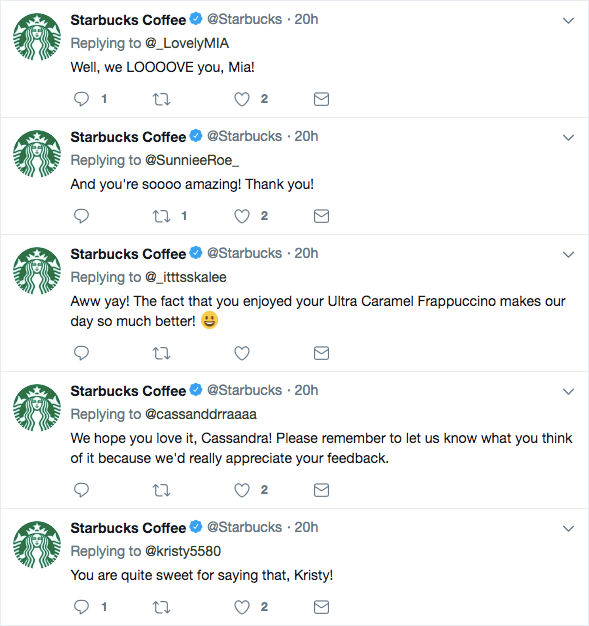Like the Ultra Caramel Frappuccino tweet
The width and height of the screenshot is (589, 626).
(242, 353)
